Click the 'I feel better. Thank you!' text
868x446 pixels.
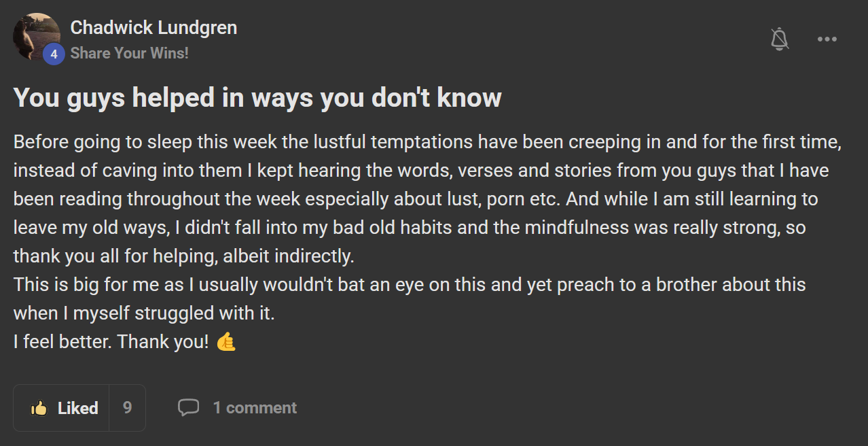111,341
